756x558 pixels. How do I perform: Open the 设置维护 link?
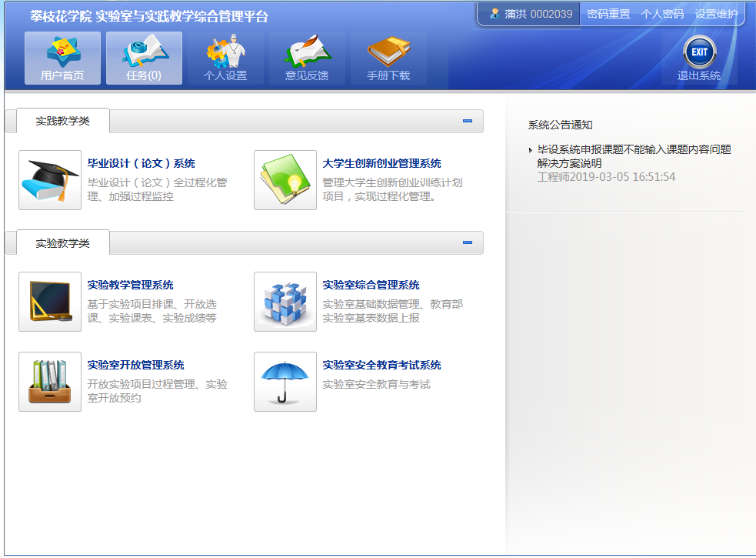(x=715, y=14)
